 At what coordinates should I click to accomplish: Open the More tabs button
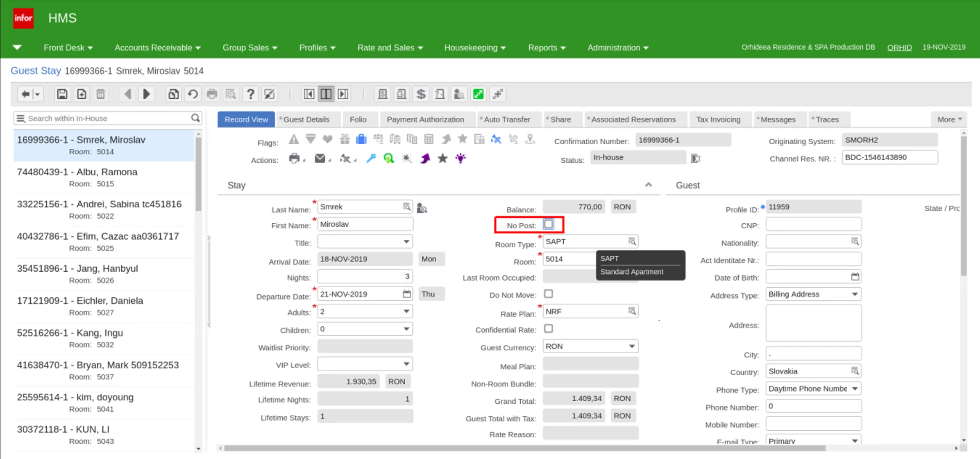pos(949,119)
